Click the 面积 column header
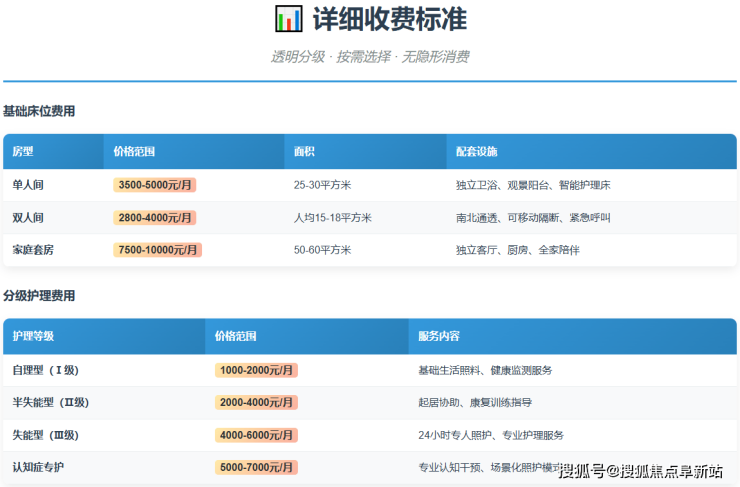This screenshot has width=740, height=487. pos(304,152)
